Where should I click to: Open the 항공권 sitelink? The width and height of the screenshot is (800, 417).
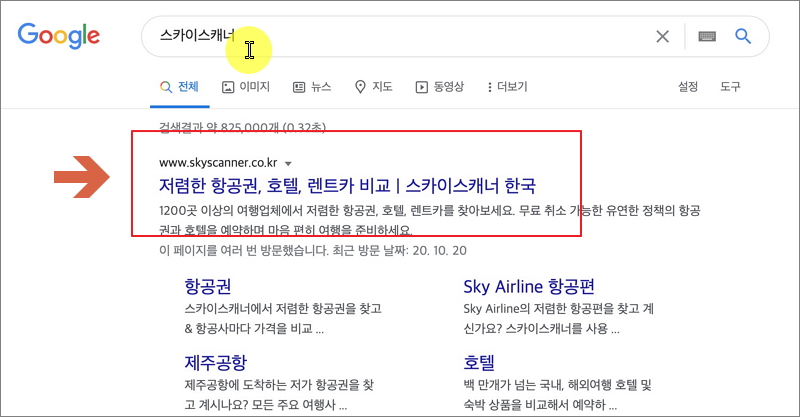(208, 286)
